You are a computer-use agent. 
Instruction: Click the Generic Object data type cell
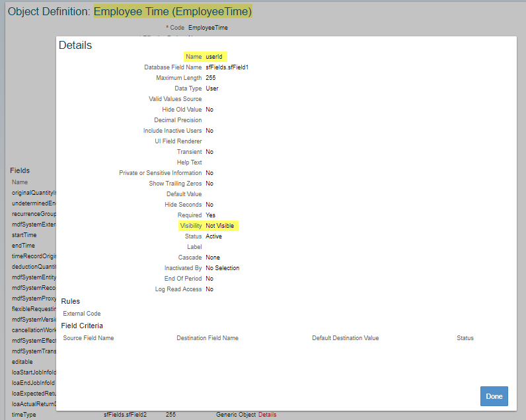[x=236, y=415]
